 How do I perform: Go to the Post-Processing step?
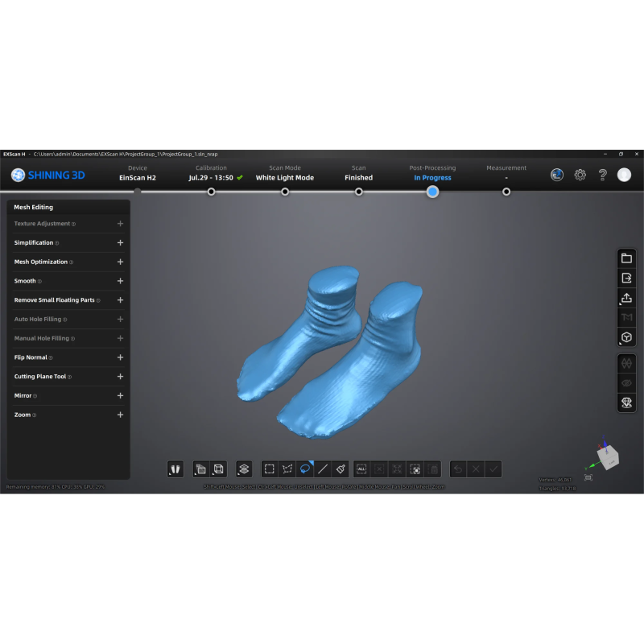pyautogui.click(x=432, y=173)
